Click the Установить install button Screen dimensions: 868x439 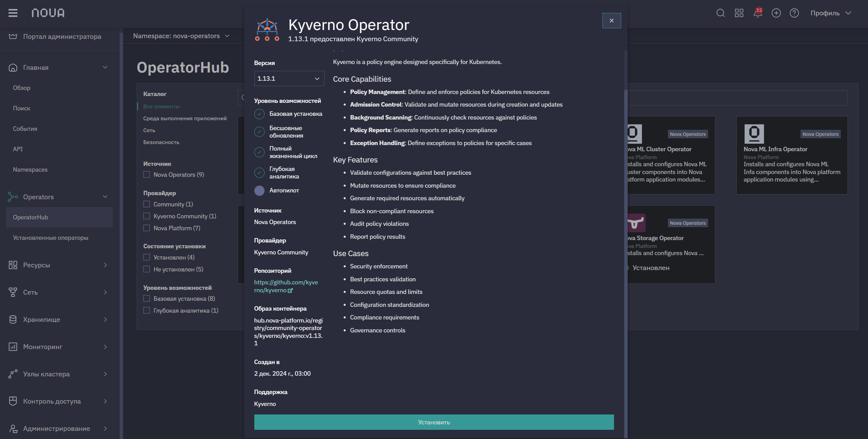coord(434,422)
